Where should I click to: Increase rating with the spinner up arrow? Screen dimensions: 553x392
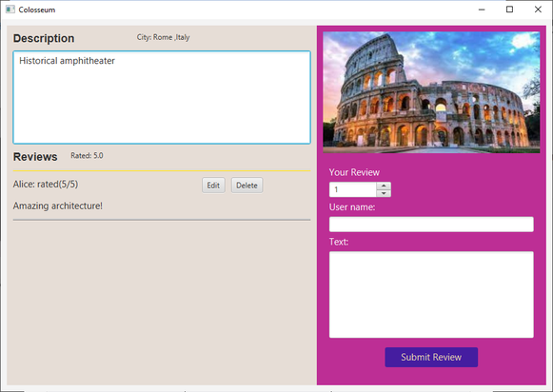[384, 186]
